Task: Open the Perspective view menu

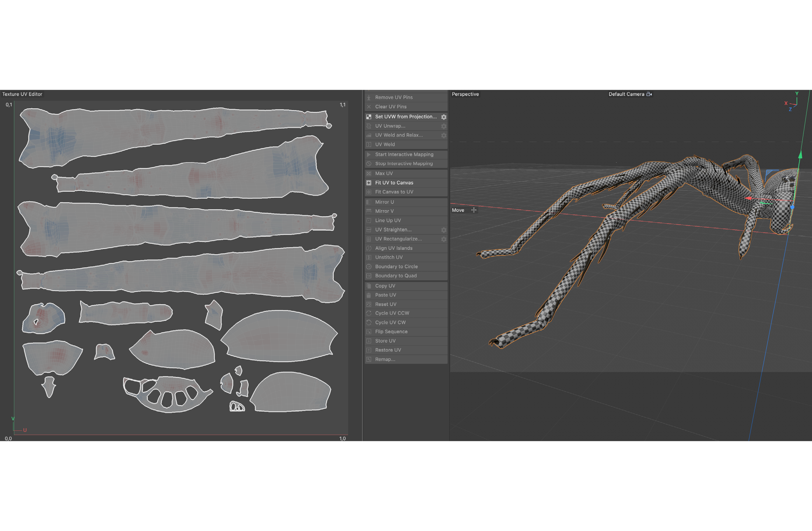Action: coord(465,94)
